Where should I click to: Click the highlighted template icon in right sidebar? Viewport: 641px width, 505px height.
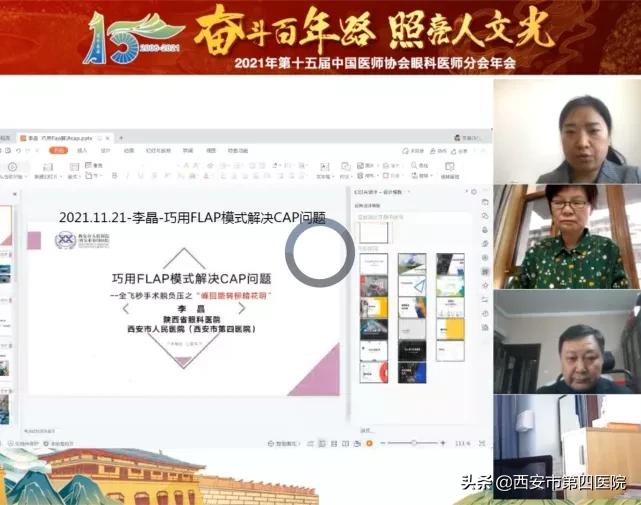(485, 272)
